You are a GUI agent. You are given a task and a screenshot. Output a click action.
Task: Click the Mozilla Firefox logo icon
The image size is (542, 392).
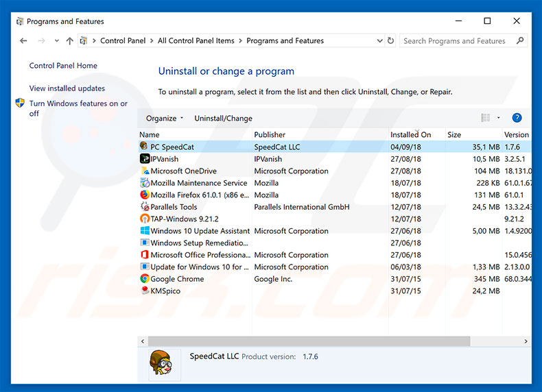[x=145, y=195]
